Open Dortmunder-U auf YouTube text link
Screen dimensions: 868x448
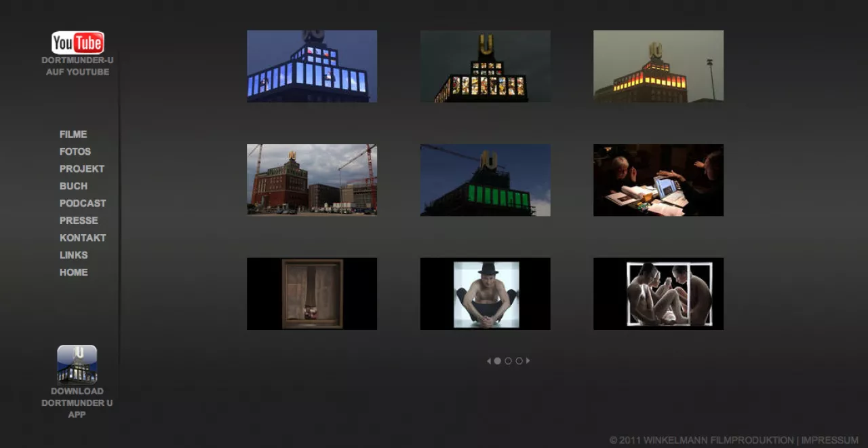point(77,66)
